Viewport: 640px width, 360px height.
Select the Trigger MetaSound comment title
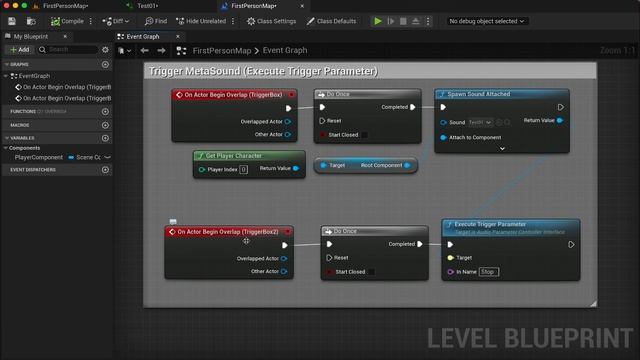pos(263,71)
